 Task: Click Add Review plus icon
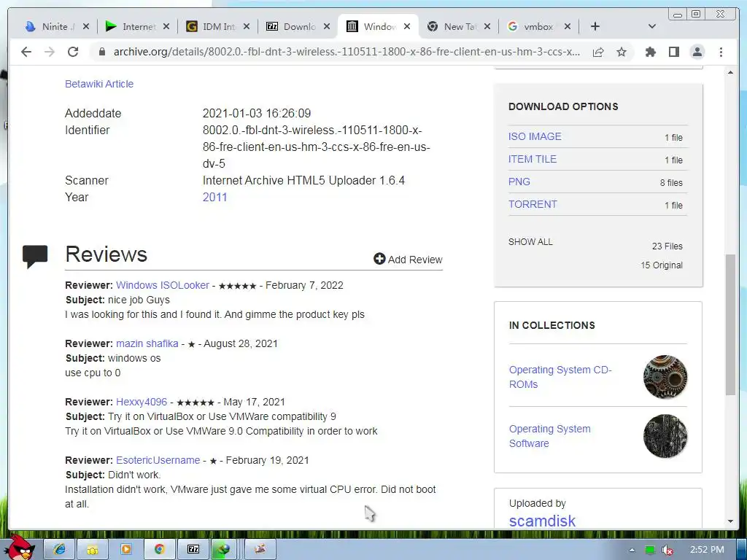click(379, 259)
